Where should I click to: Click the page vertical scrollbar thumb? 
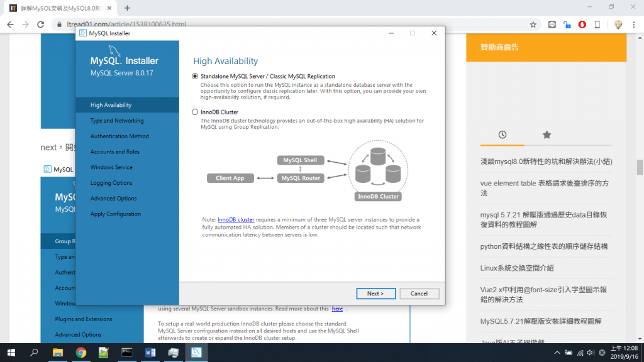(640, 167)
